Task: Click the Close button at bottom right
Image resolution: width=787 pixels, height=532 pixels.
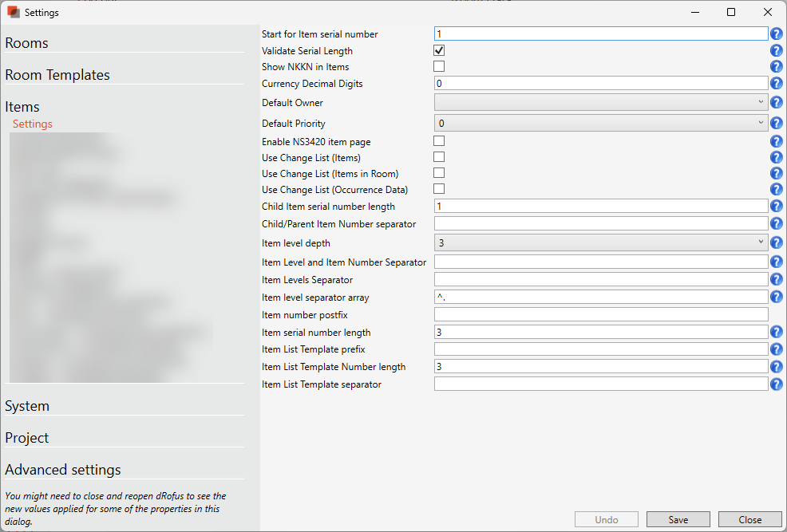Action: tap(749, 519)
